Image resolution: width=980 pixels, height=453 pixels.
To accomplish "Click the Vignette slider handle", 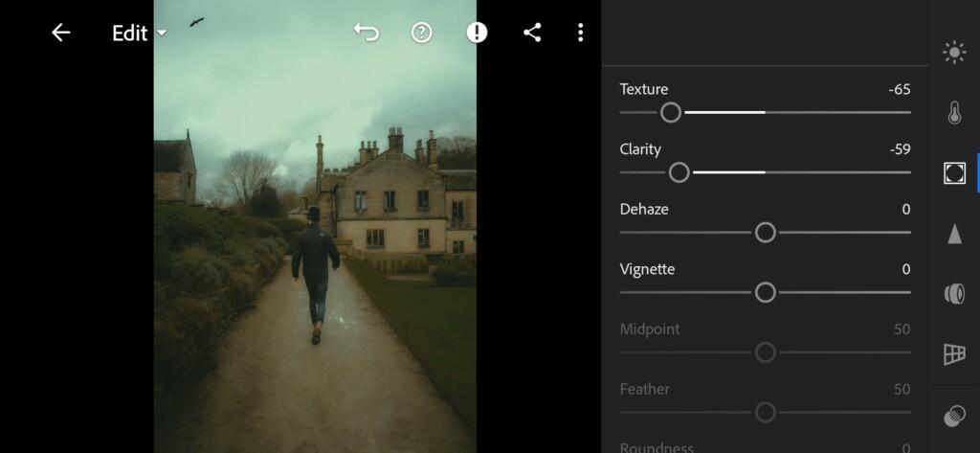I will tap(765, 293).
